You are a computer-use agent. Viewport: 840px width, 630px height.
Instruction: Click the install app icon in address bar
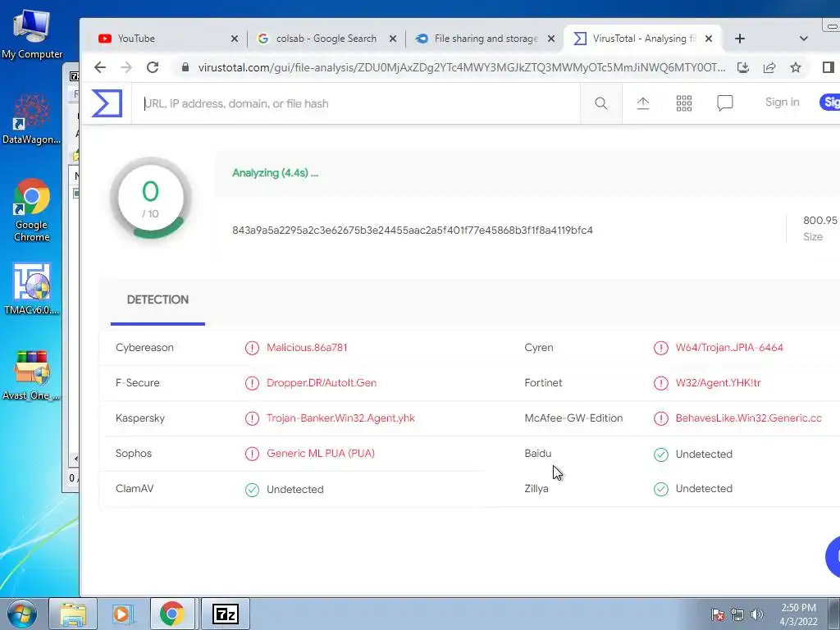pyautogui.click(x=742, y=67)
